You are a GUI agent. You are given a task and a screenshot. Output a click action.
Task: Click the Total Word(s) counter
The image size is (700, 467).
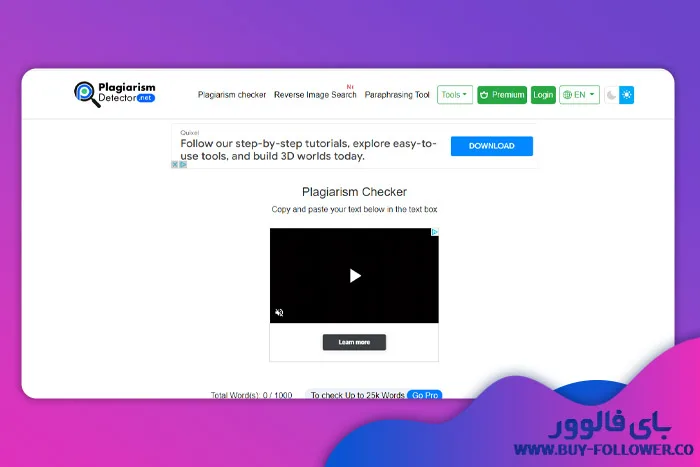coord(251,395)
